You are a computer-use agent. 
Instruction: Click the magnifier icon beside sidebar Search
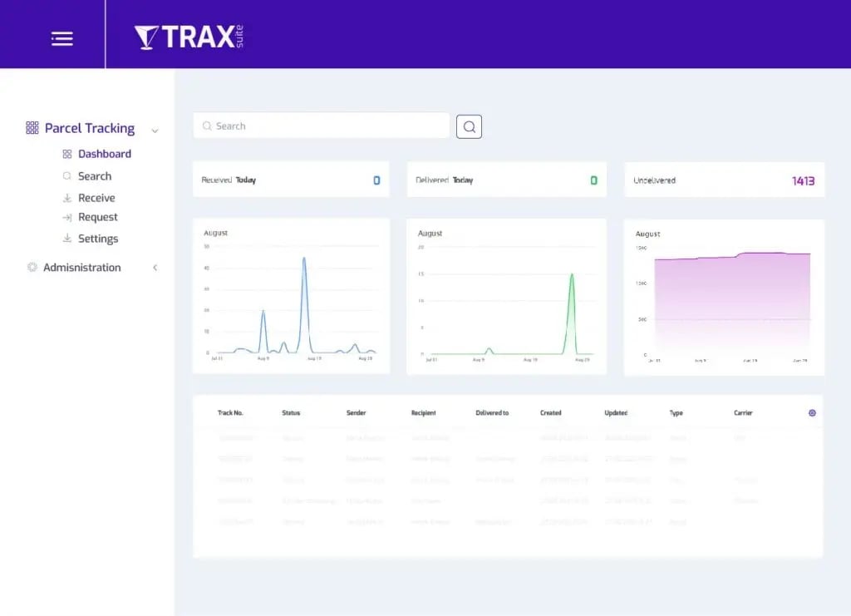(x=67, y=176)
